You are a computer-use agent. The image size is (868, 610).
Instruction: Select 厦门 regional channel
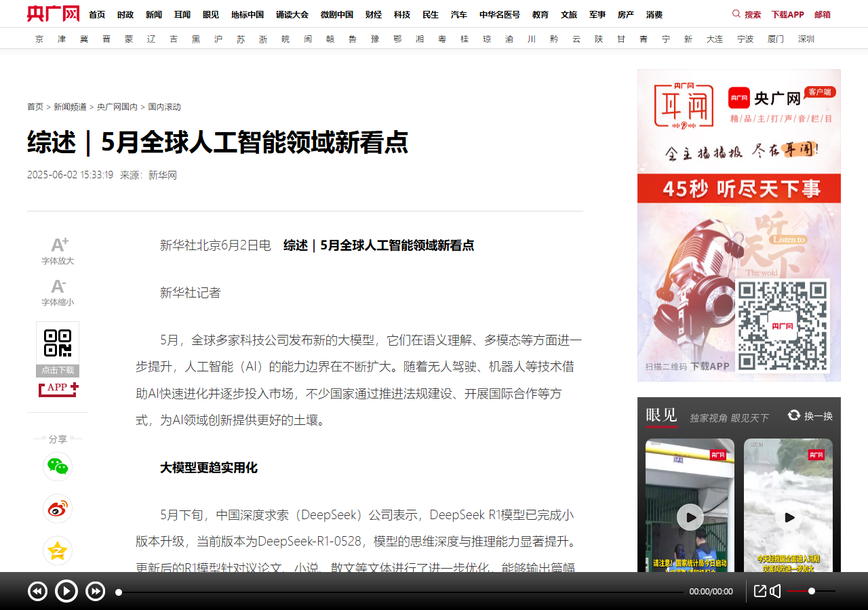click(776, 39)
